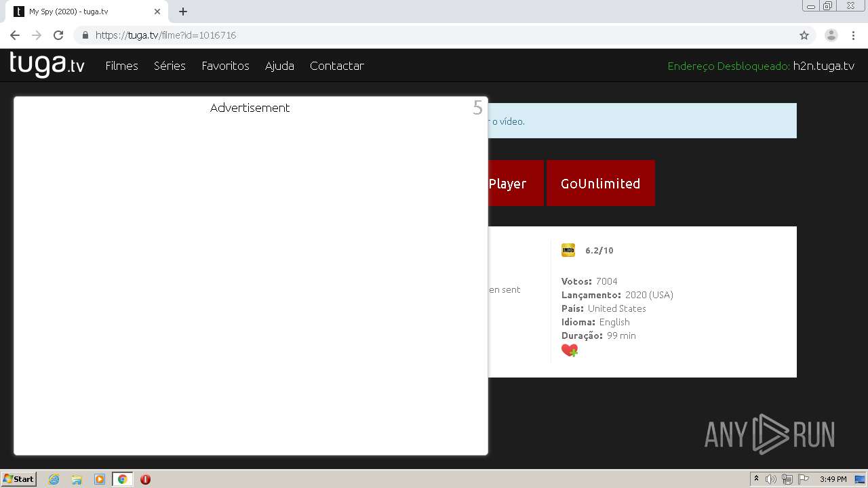This screenshot has width=868, height=488.
Task: Click the 6.2/10 rating text
Action: [x=599, y=251]
